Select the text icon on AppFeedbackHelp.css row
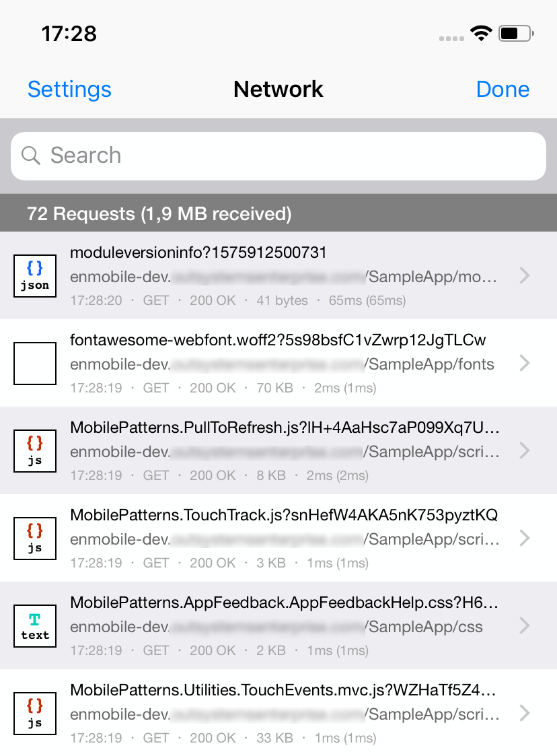Screen dimensions: 557x756 34,626
